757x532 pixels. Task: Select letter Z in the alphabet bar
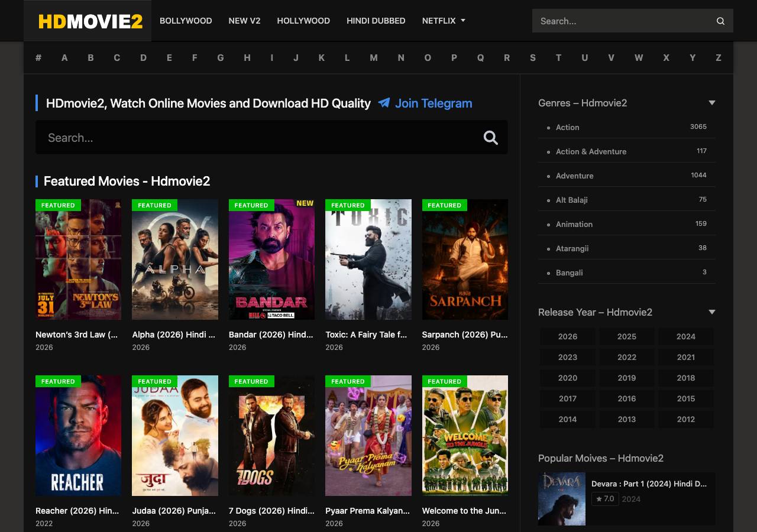click(719, 58)
